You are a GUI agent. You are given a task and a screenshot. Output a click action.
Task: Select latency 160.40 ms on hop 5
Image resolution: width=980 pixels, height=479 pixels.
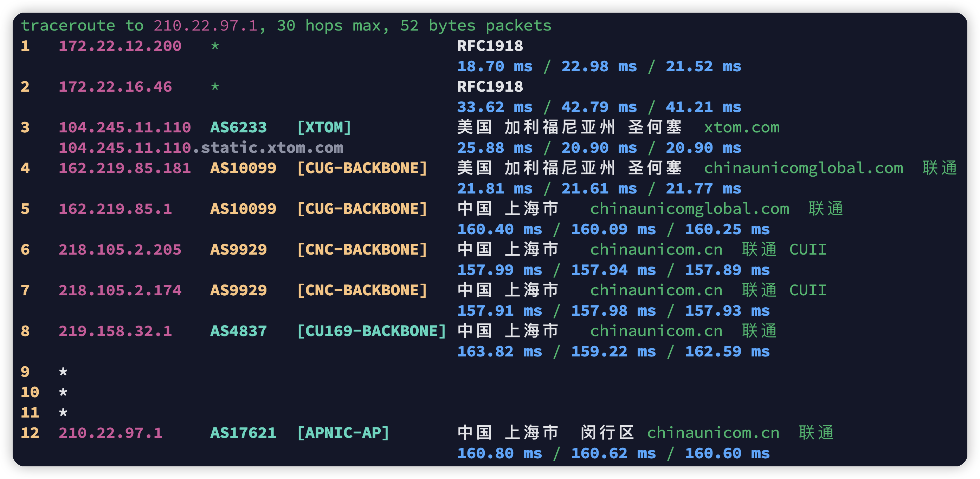tap(499, 230)
